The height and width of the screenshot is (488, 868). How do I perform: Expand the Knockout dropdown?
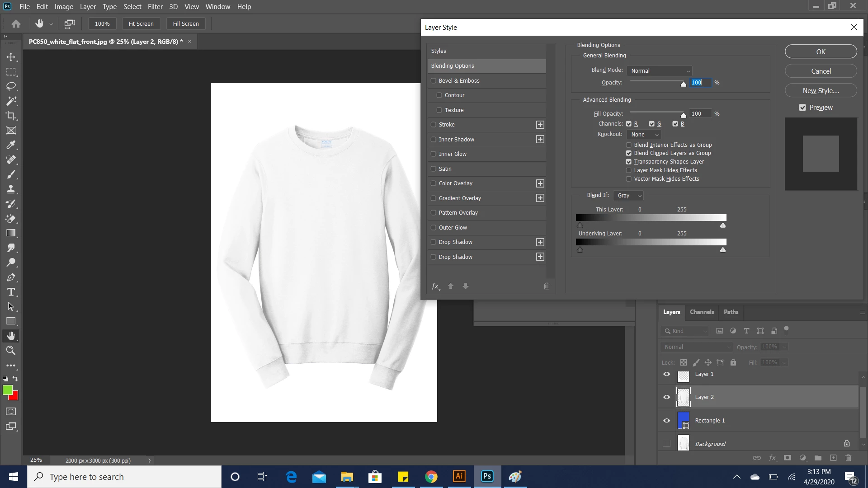(644, 135)
